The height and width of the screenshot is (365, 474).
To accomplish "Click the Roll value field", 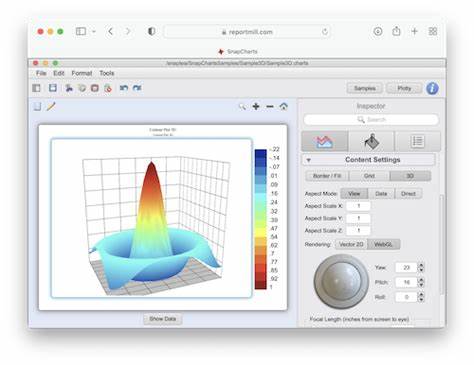I will [x=406, y=297].
